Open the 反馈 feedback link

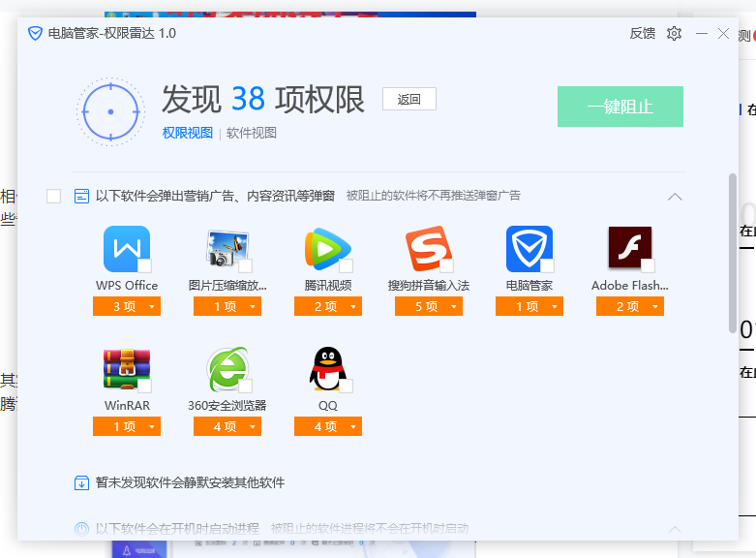tap(642, 33)
